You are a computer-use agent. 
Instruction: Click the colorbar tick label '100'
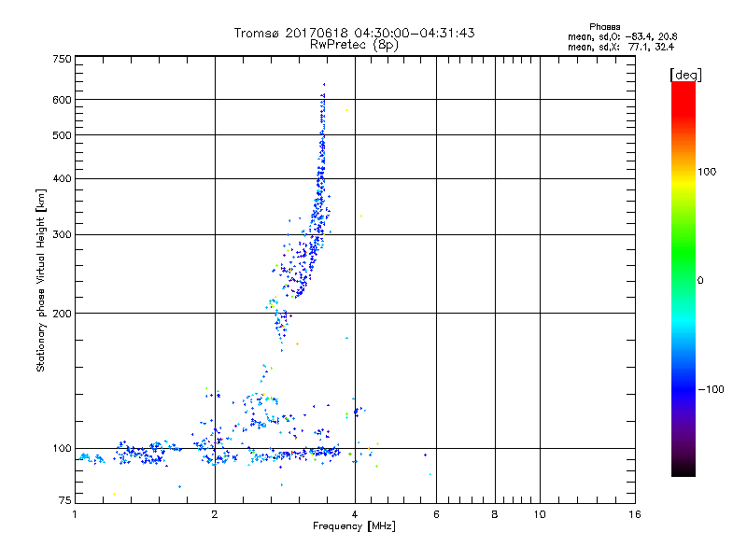click(x=707, y=172)
